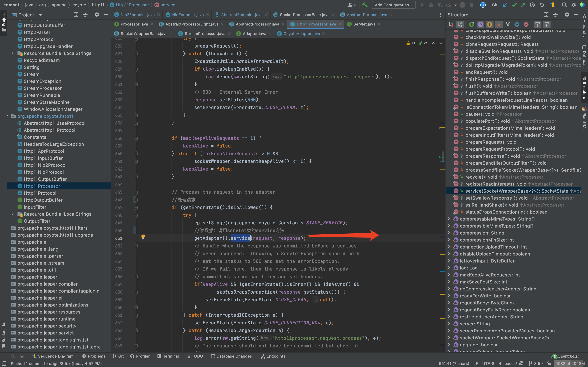588x367 pixels.
Task: Open Git history clock icon
Action: (532, 5)
